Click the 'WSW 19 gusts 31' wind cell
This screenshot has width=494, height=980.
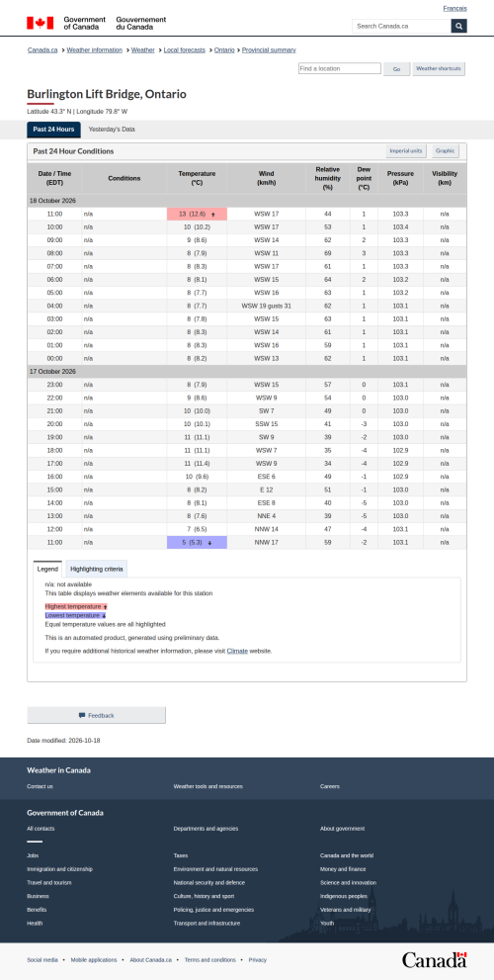tap(266, 307)
